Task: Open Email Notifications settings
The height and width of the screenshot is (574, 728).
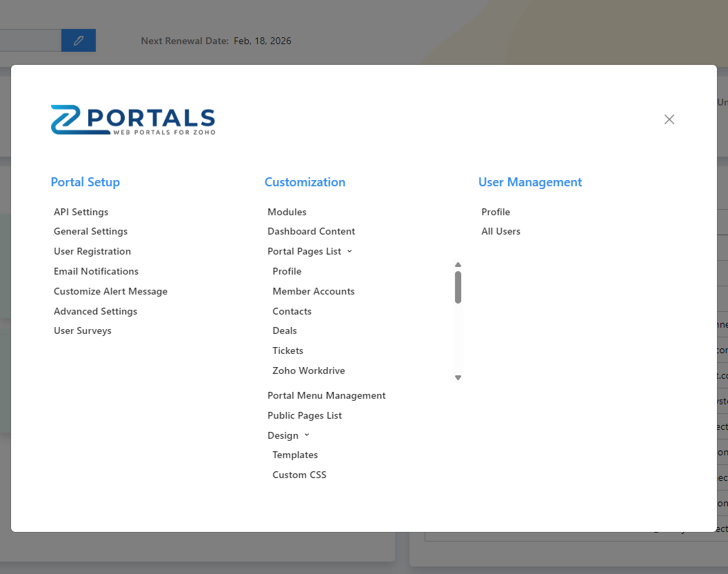Action: [96, 271]
